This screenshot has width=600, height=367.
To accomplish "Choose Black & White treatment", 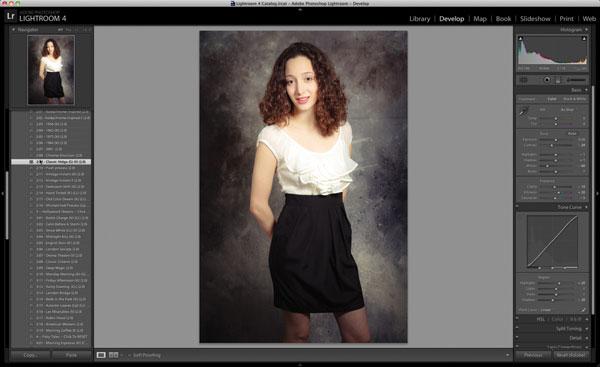I will 574,99.
